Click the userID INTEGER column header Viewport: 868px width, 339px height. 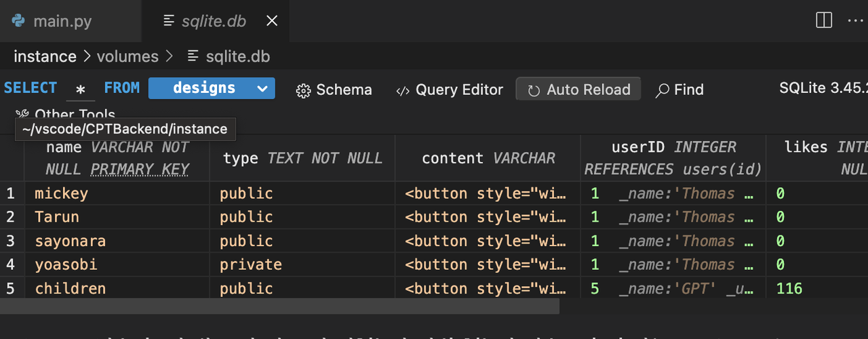point(673,158)
